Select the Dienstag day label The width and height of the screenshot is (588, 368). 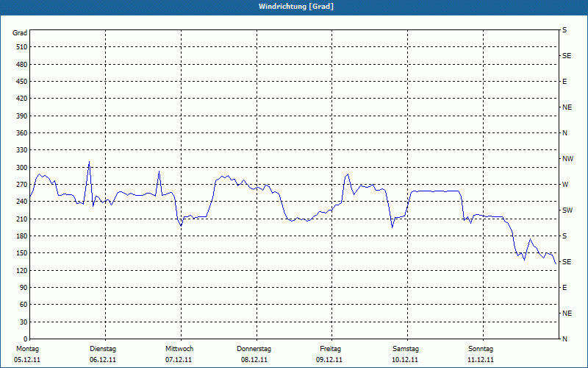point(103,349)
